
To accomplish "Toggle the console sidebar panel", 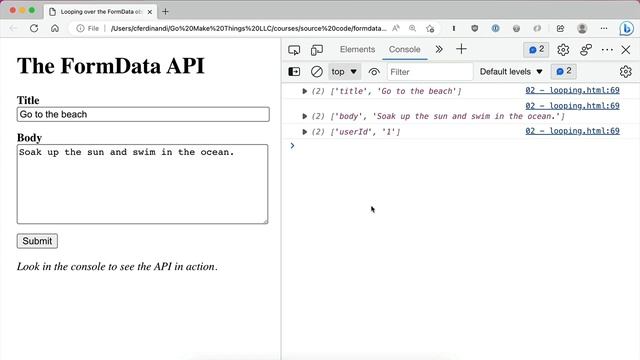I will pyautogui.click(x=294, y=72).
